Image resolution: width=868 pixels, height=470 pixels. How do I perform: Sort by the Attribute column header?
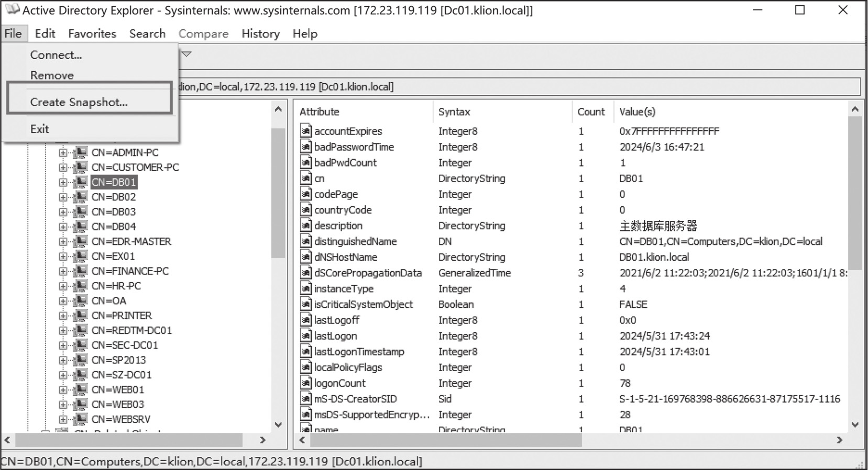(x=364, y=111)
